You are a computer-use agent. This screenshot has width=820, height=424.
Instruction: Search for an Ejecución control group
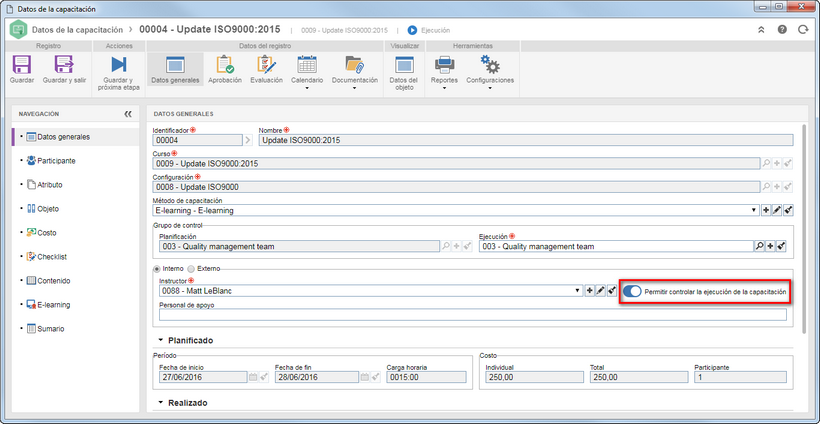(x=759, y=246)
